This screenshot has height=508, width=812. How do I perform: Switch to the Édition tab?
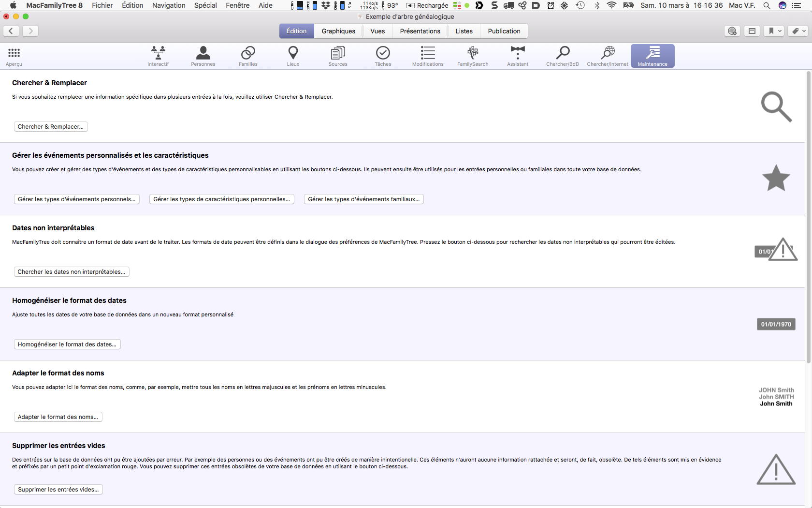click(296, 31)
